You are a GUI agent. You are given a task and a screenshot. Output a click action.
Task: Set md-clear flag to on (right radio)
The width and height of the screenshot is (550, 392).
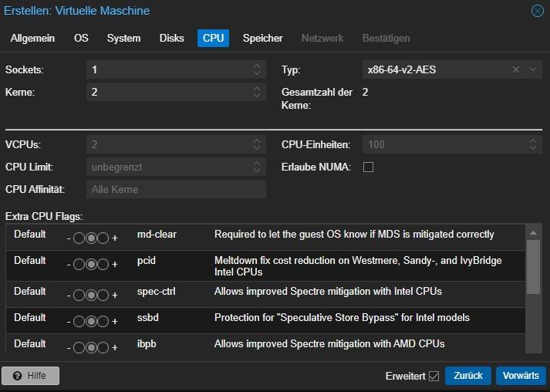click(104, 235)
